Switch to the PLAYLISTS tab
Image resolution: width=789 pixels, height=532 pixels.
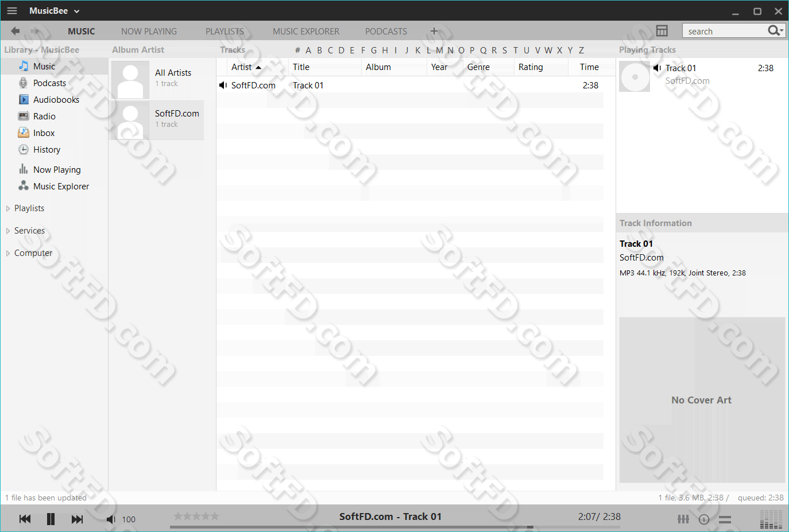(225, 32)
